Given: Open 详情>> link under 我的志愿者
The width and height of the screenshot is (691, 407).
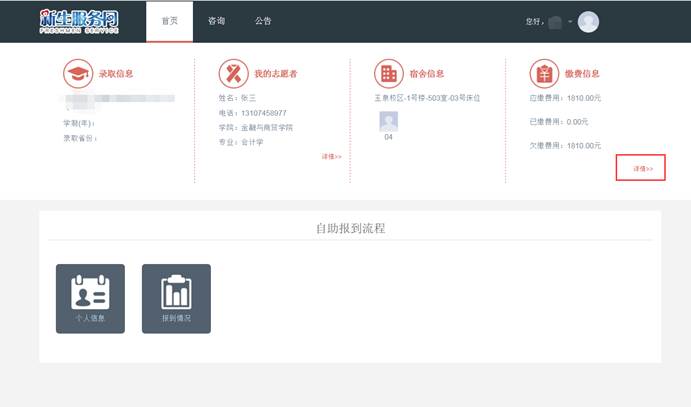Looking at the screenshot, I should (331, 156).
